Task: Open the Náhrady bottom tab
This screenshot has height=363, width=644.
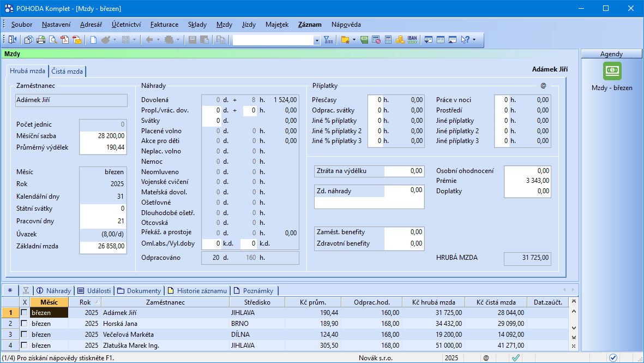Action: coord(54,290)
